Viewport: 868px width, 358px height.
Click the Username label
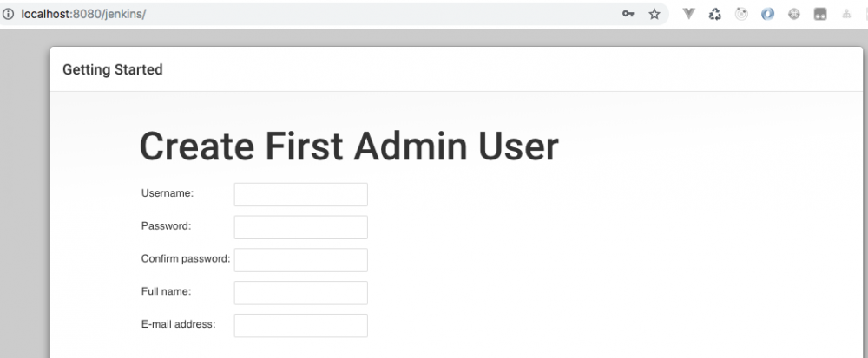click(x=168, y=193)
